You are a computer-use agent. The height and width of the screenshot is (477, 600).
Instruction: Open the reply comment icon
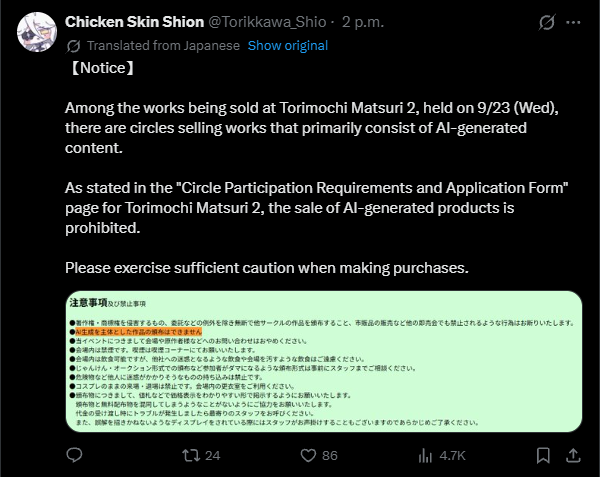point(74,455)
